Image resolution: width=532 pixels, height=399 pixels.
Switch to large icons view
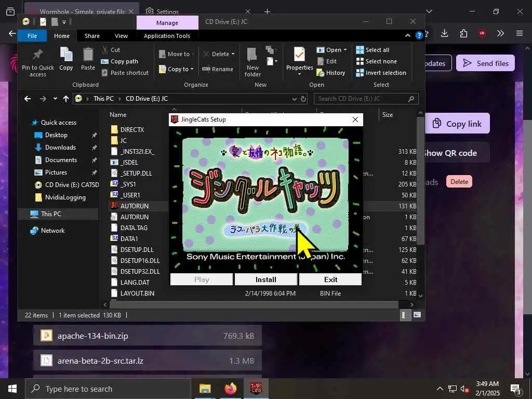click(417, 315)
